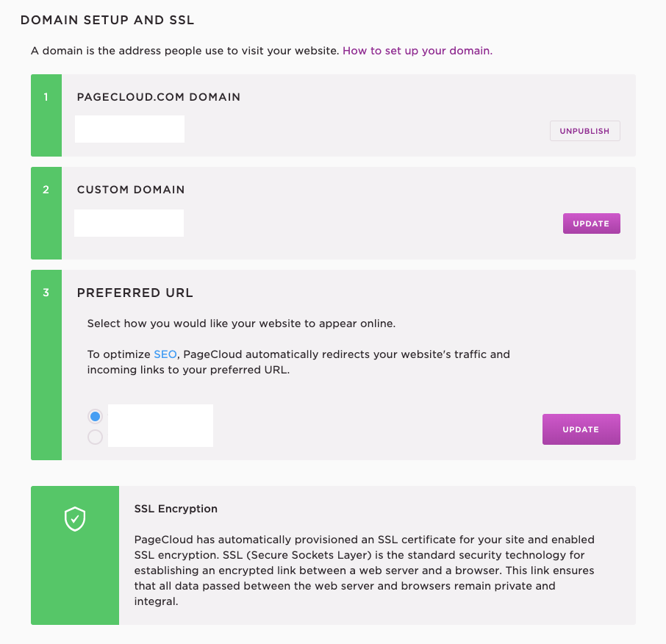Viewport: 666px width, 644px height.
Task: Click the green step 1 number badge
Action: 46,97
